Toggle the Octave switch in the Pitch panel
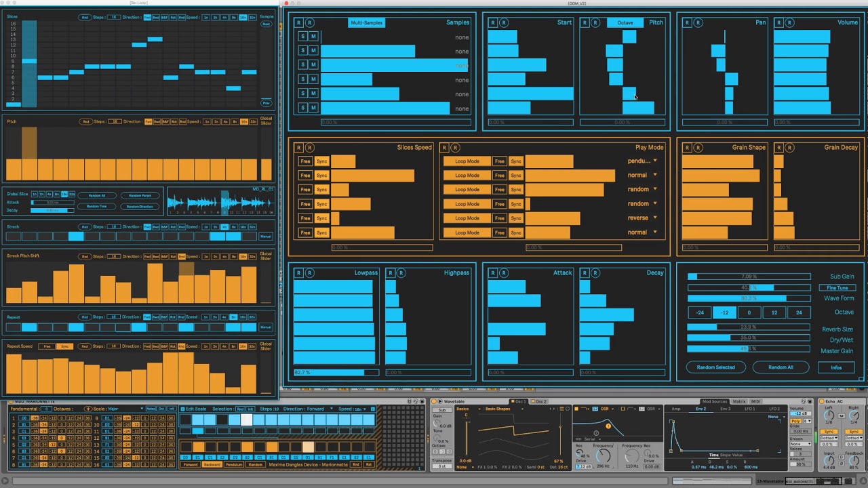Screen dimensions: 868x488 625,22
